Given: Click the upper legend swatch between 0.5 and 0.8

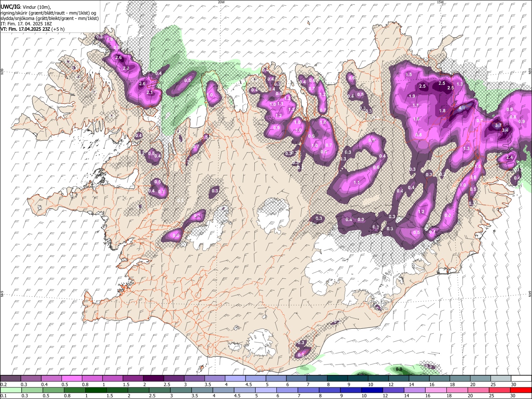Looking at the screenshot, I should point(71,378).
